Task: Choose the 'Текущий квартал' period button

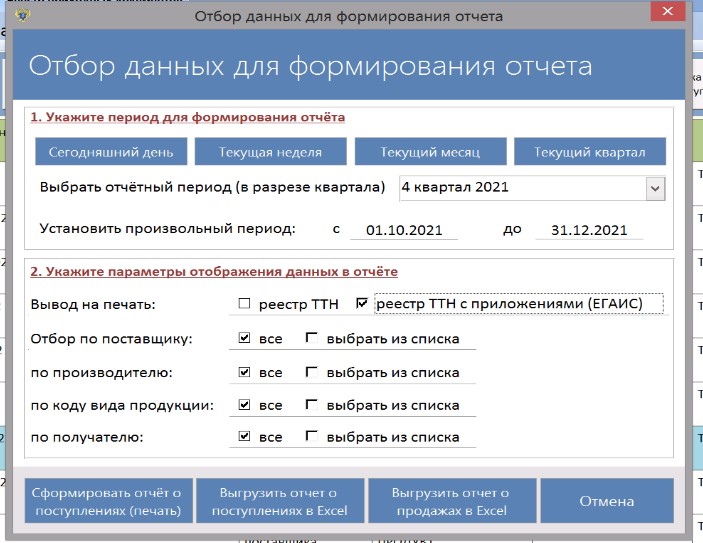Action: click(x=589, y=152)
